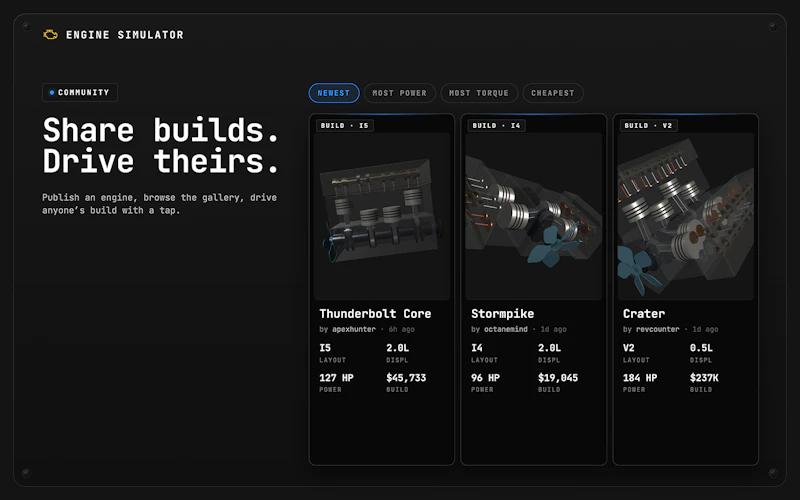Open the Stormpike engine thumbnail

[x=534, y=216]
